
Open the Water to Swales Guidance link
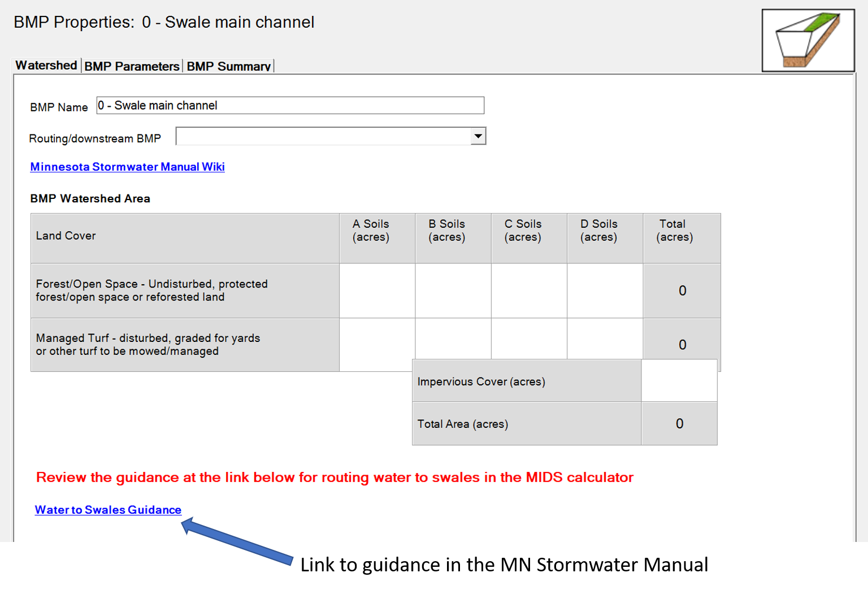point(108,510)
